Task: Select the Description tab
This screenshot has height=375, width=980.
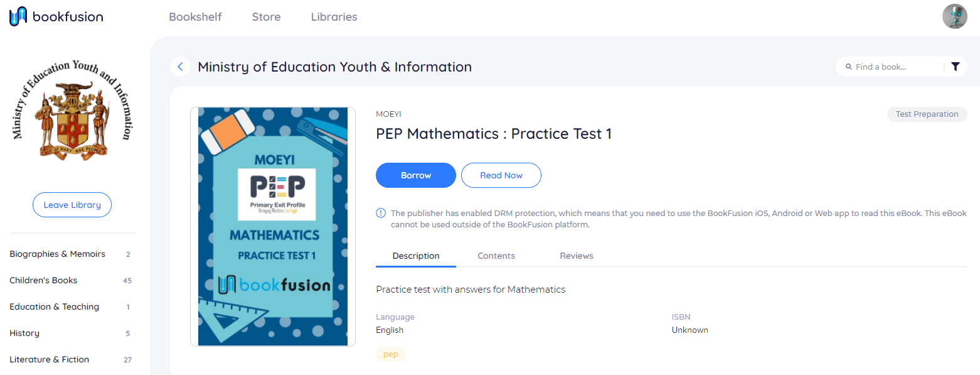Action: 416,256
